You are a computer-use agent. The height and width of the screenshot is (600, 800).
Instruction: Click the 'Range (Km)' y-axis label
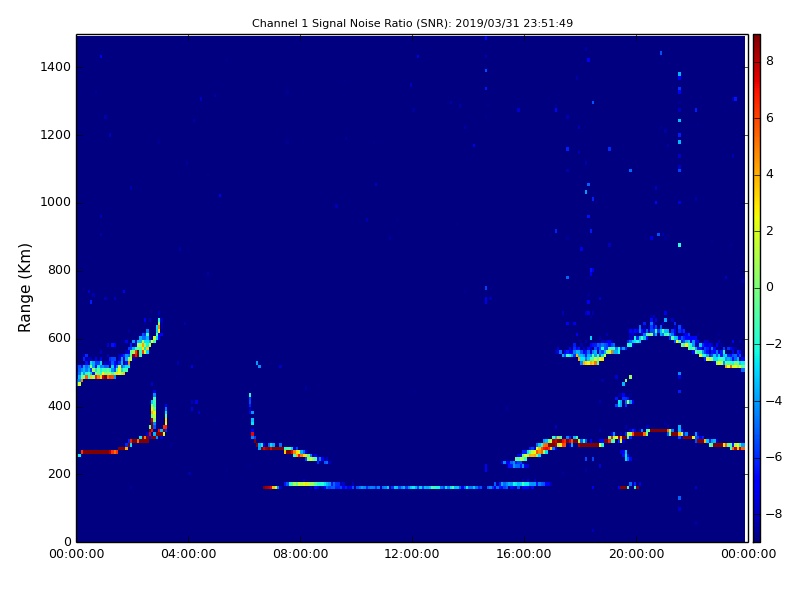pos(24,288)
